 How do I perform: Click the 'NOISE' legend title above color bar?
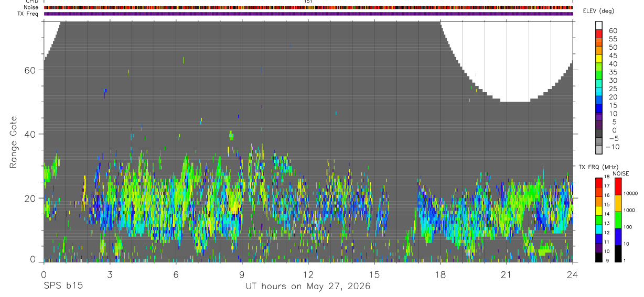tap(620, 173)
